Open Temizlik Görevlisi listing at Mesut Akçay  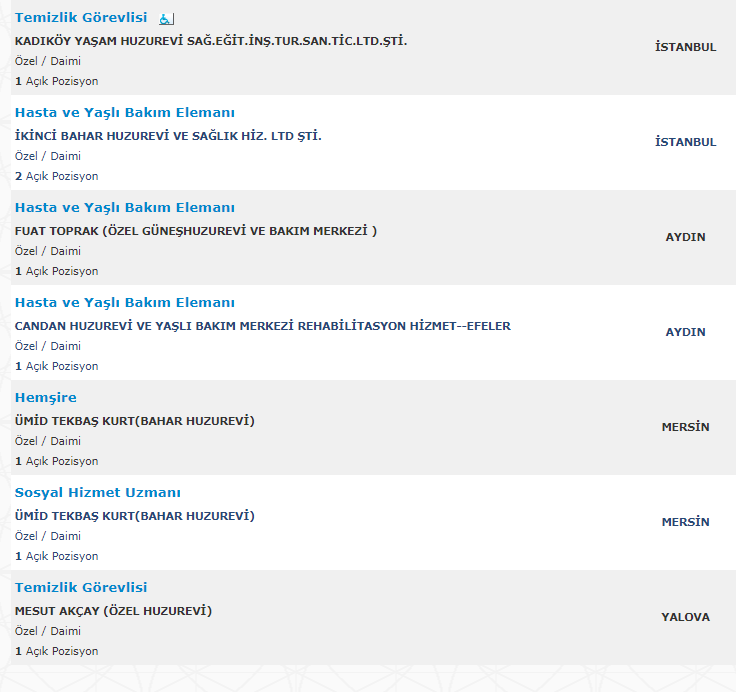pos(81,587)
